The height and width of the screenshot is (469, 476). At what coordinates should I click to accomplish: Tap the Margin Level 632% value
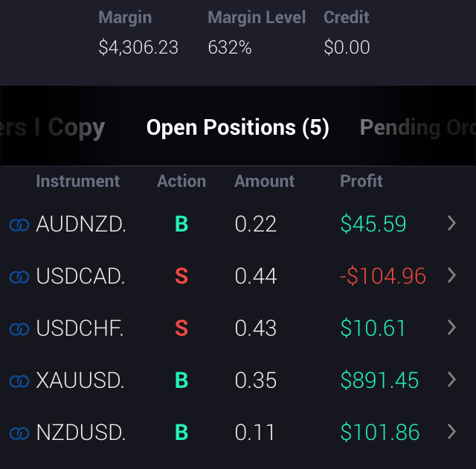click(230, 48)
